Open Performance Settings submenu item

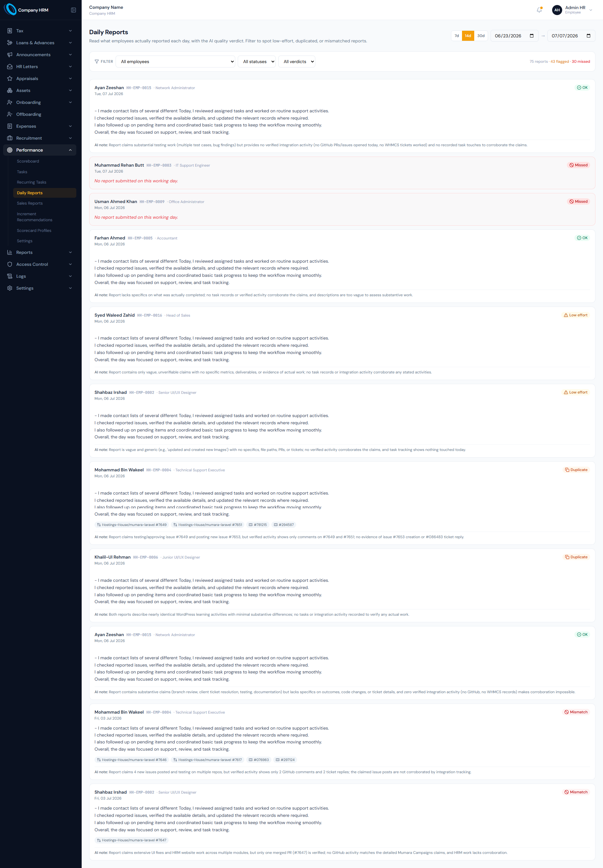45,241
